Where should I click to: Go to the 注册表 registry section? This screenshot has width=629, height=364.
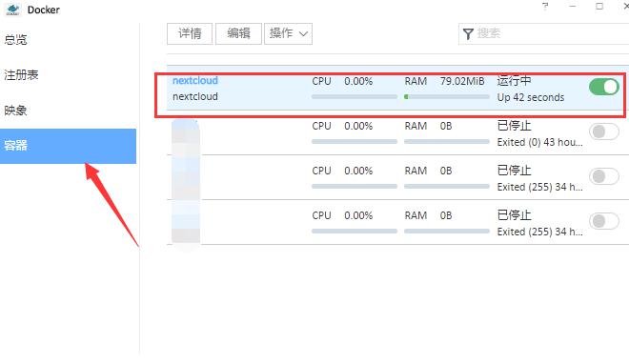(x=21, y=75)
